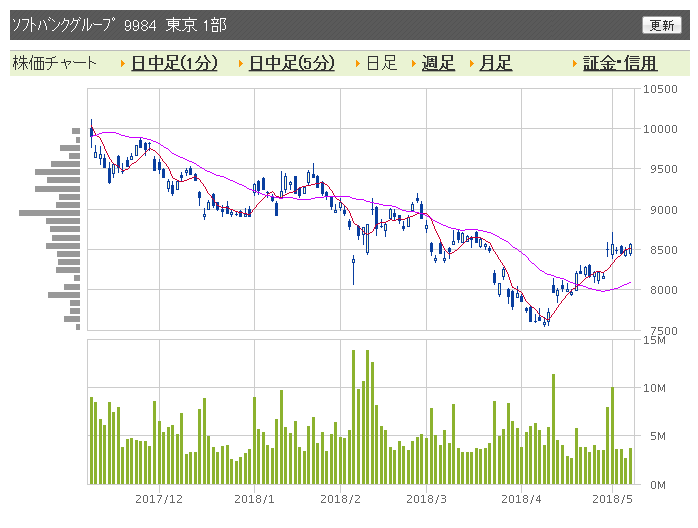This screenshot has width=698, height=528.
Task: Select the 日足 daily chart tab
Action: point(381,63)
